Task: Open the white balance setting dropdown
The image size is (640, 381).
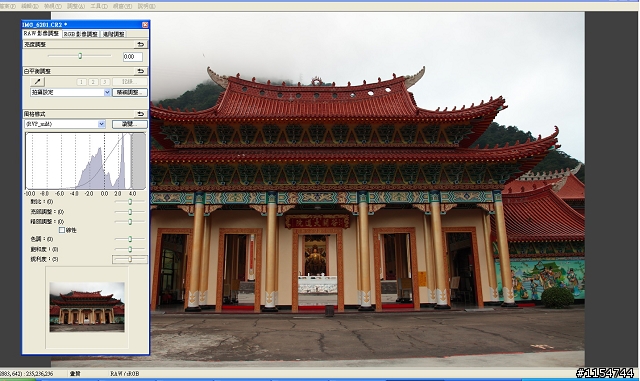Action: (x=70, y=93)
